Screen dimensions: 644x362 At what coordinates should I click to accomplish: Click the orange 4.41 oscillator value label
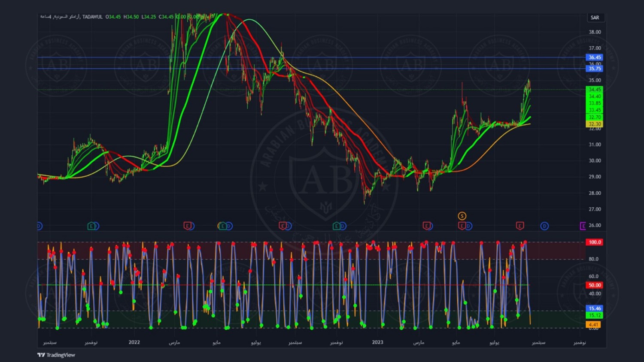click(594, 325)
